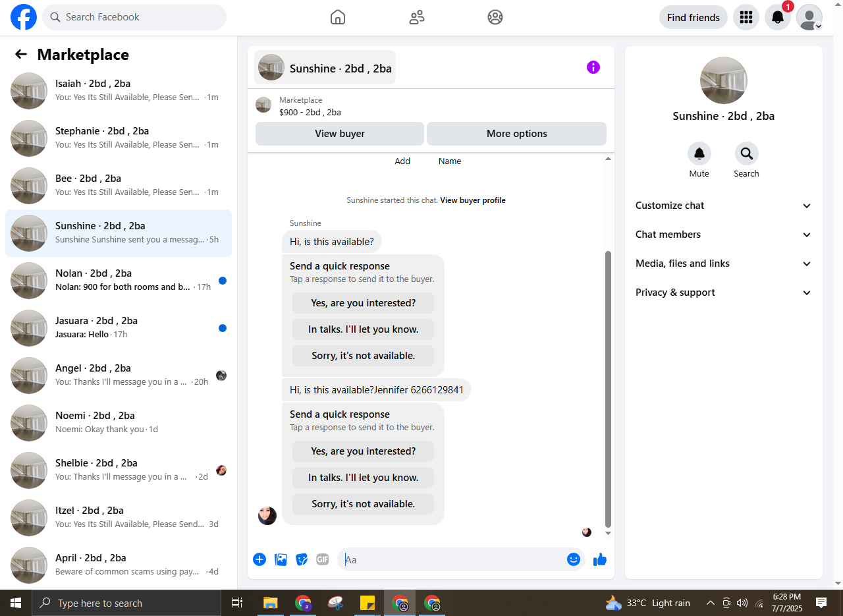This screenshot has width=843, height=616.
Task: Open the Windows Start menu
Action: (16, 603)
